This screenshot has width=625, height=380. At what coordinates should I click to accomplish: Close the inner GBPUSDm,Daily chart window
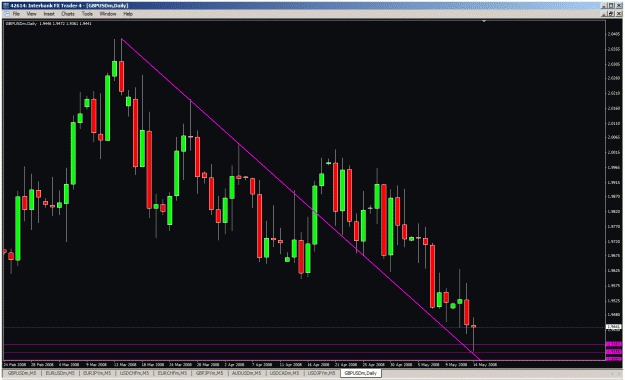(x=618, y=14)
